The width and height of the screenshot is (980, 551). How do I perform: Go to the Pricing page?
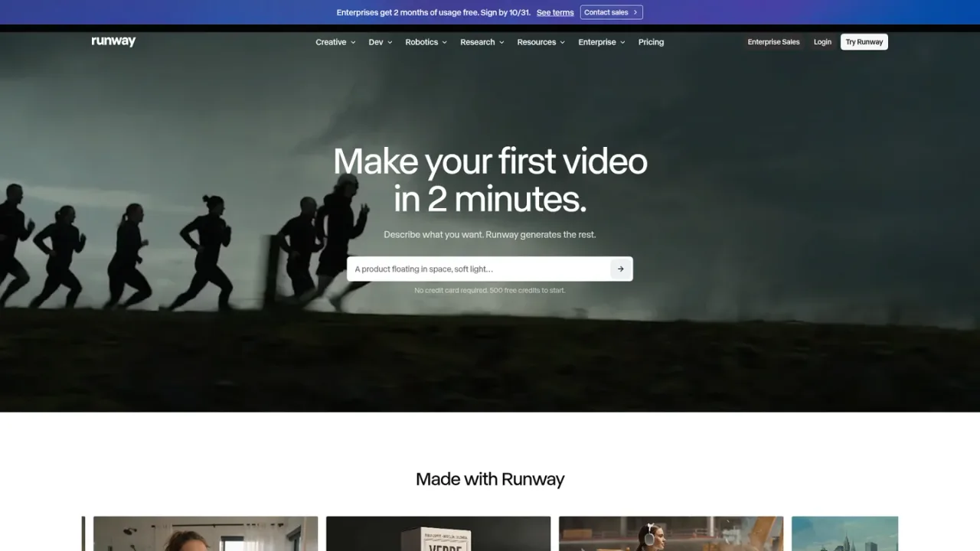pyautogui.click(x=651, y=42)
